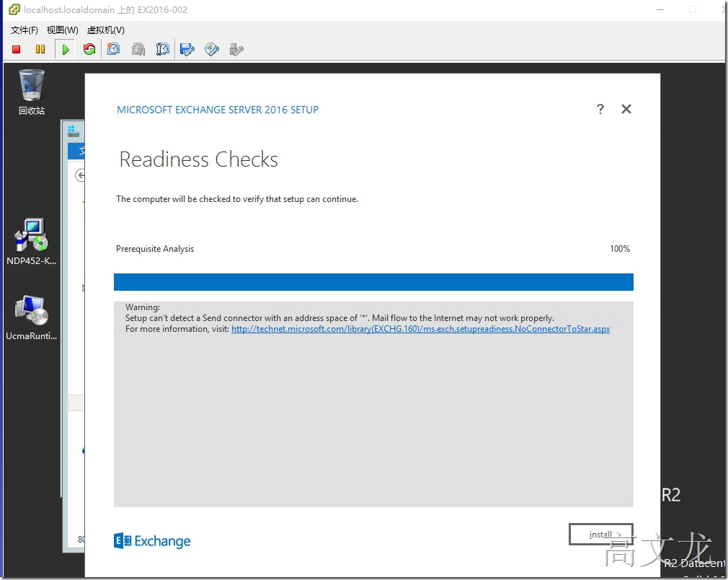
Task: Open the 文件(F) menu
Action: [24, 30]
